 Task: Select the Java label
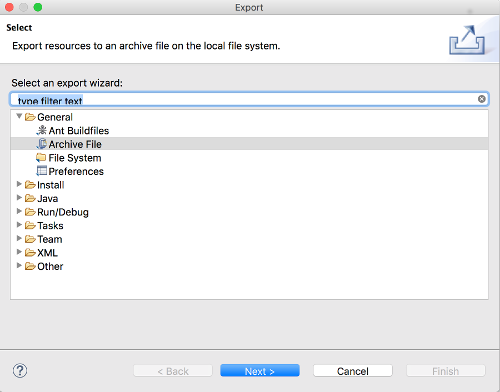[x=48, y=199]
